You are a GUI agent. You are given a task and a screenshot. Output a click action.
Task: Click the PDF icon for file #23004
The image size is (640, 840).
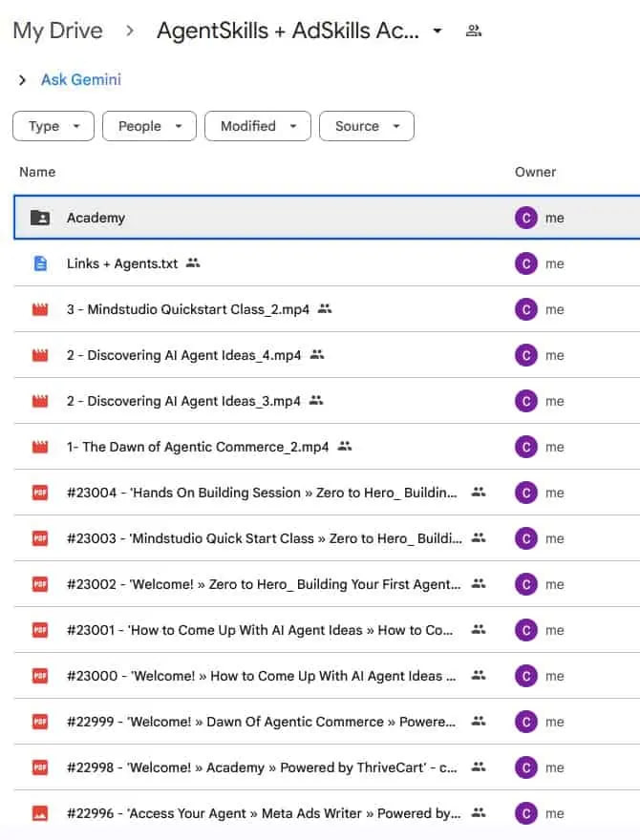click(x=39, y=493)
